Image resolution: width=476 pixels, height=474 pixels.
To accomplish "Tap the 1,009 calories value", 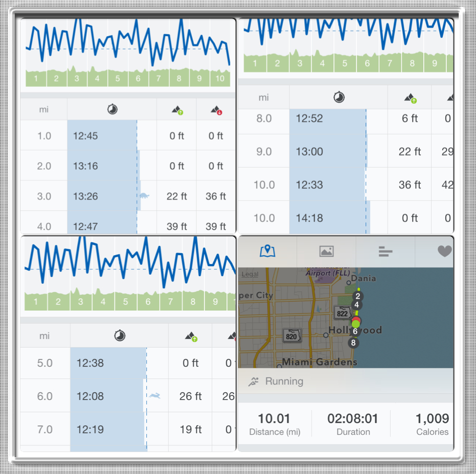I will pos(432,418).
